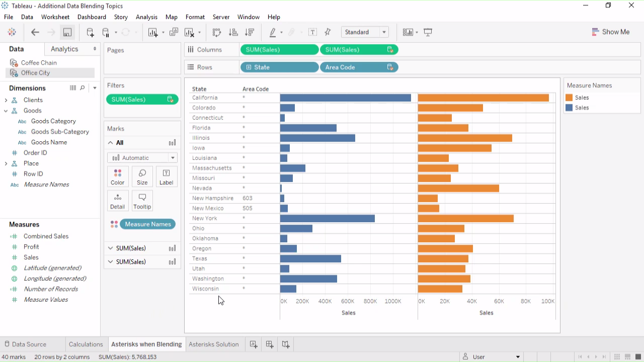The width and height of the screenshot is (644, 362).
Task: Select the Coffee Chain data source
Action: [x=39, y=63]
